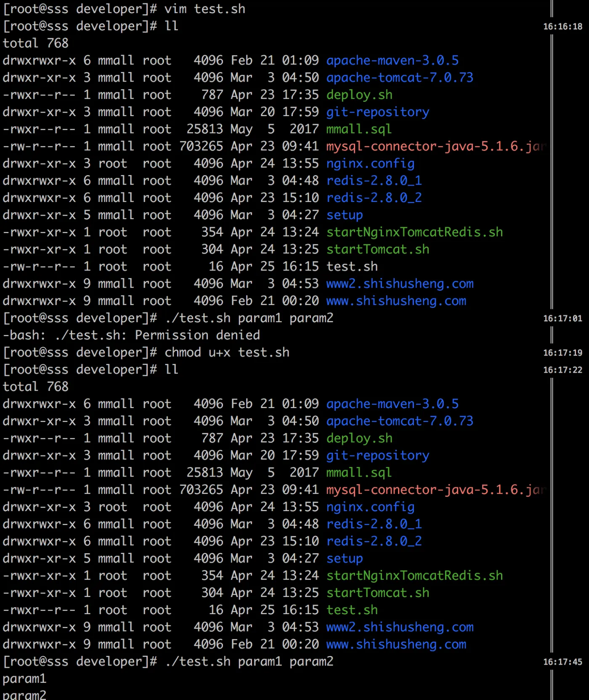Select mmall.sql in the second listing
This screenshot has height=700, width=589.
pos(359,473)
